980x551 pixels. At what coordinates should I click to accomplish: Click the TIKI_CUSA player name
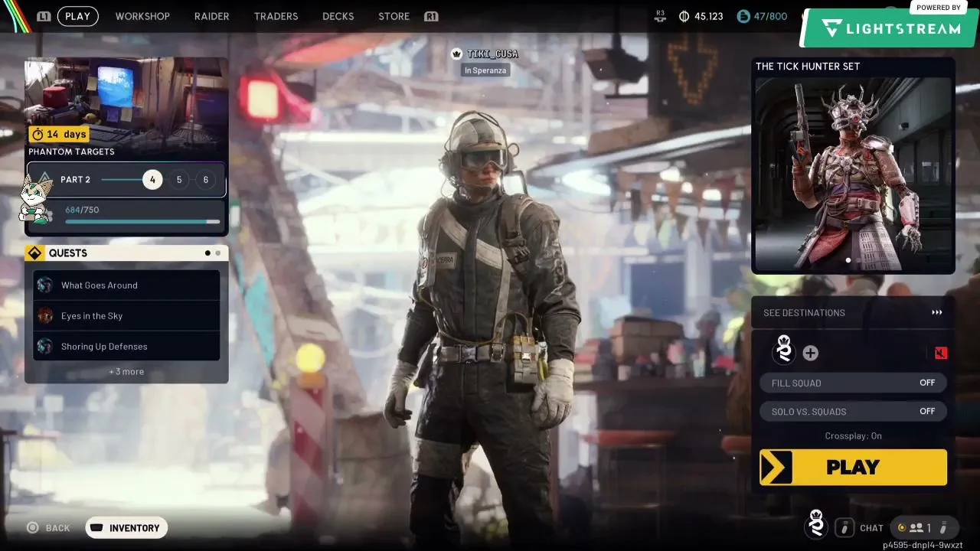[x=492, y=54]
